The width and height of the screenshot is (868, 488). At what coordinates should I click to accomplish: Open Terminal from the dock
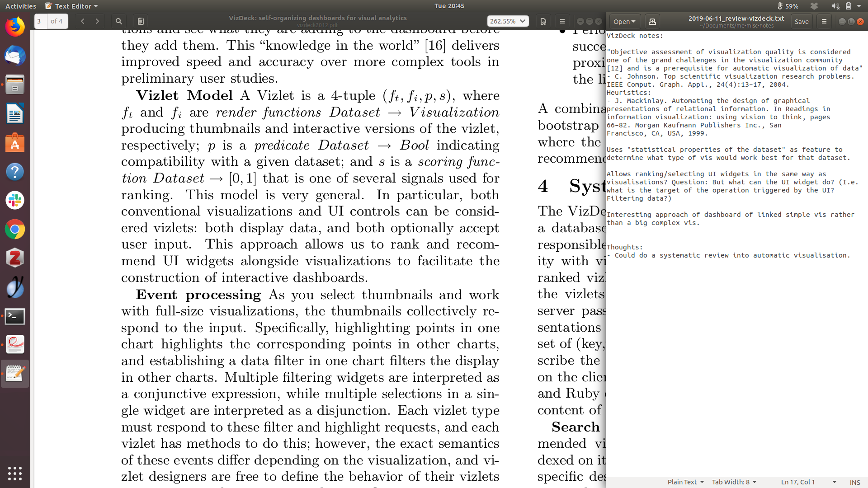pos(15,316)
